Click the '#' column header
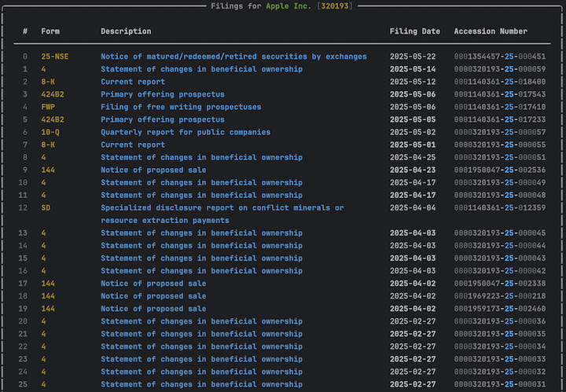Viewport: 566px width, 392px height. pyautogui.click(x=25, y=31)
